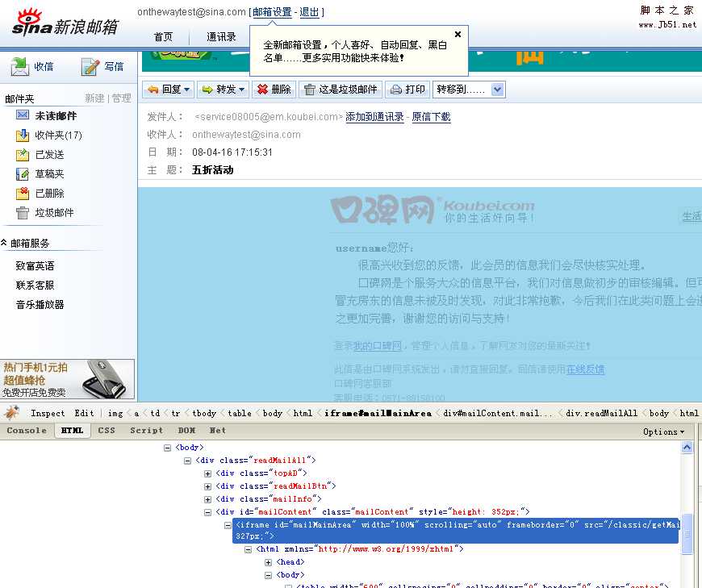Click table breadcrumb item
702x588 pixels.
pyautogui.click(x=239, y=413)
